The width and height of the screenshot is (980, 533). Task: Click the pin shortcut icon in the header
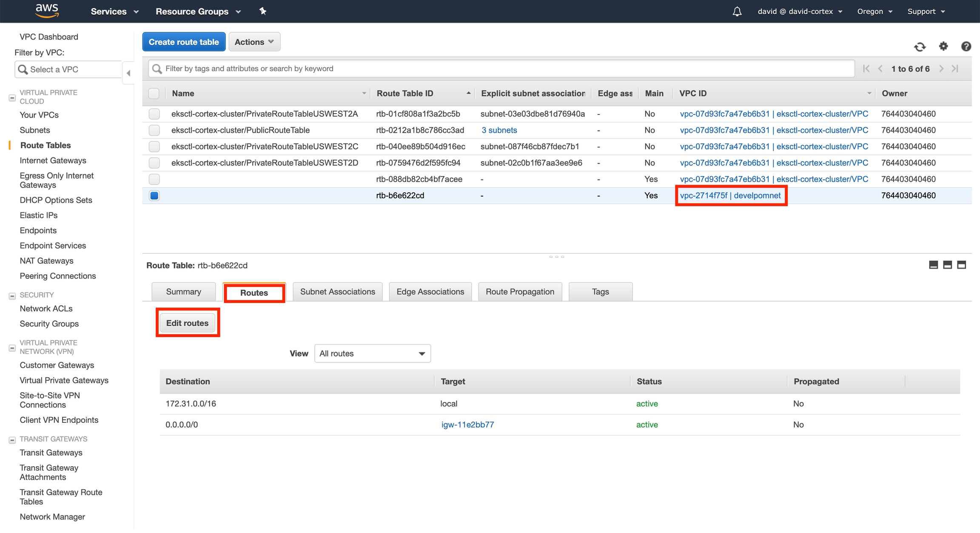pyautogui.click(x=263, y=11)
